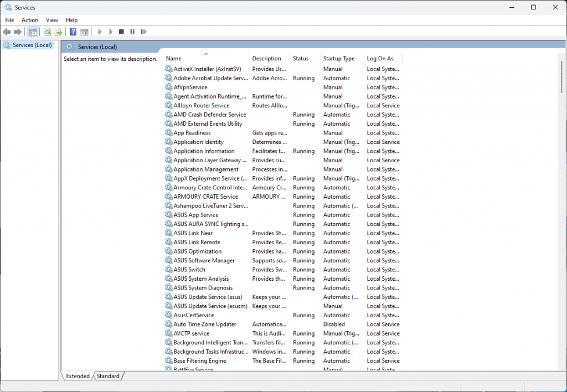The width and height of the screenshot is (567, 392).
Task: Select Services (Local) in the left tree
Action: (x=32, y=45)
